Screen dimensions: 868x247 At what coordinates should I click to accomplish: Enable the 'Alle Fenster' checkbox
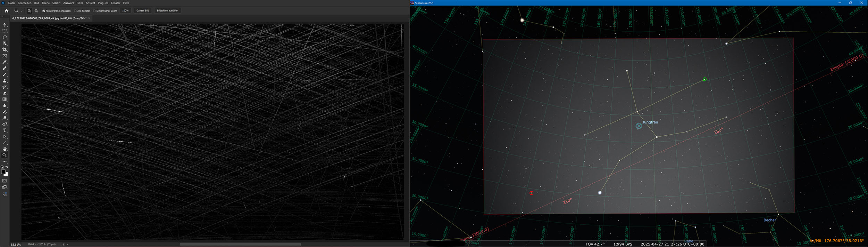(75, 11)
